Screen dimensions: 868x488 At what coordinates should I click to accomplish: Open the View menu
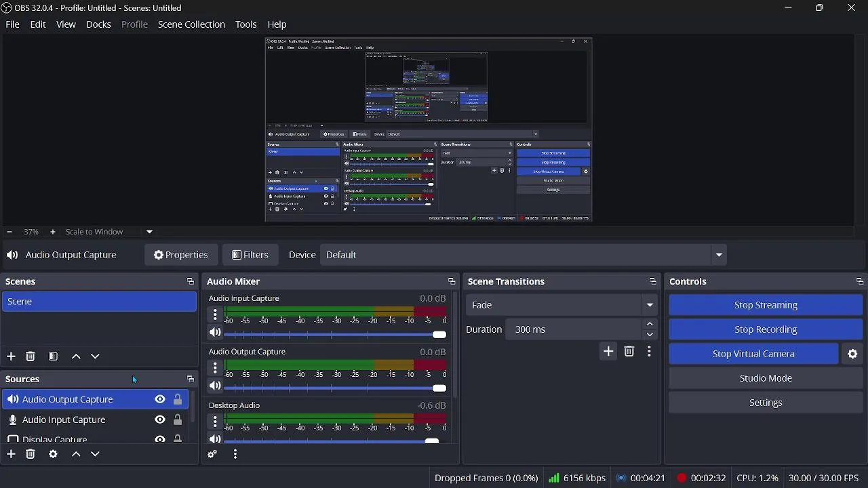click(66, 24)
